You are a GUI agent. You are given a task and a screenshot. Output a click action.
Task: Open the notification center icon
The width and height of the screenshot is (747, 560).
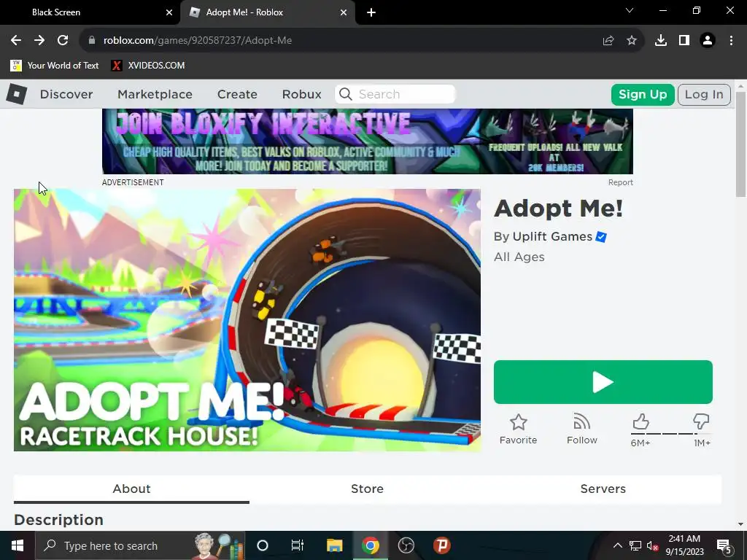[724, 545]
